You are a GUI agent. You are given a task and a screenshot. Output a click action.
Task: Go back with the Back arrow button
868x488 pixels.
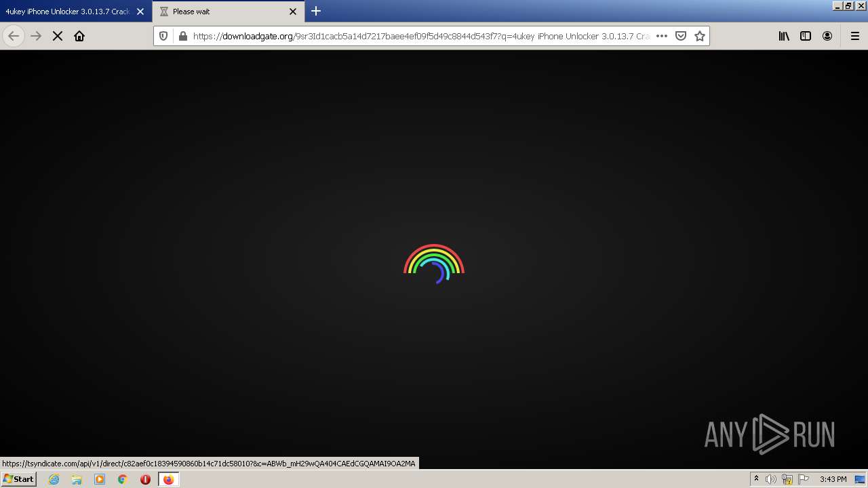point(14,36)
